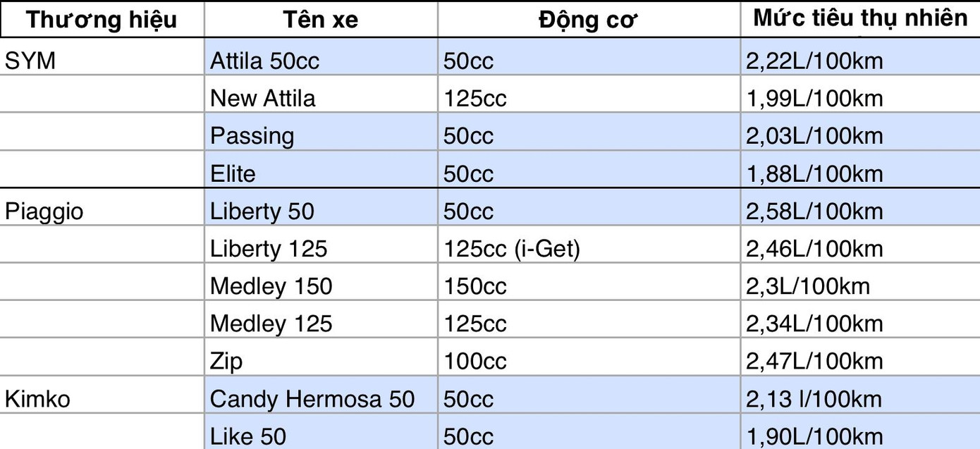Viewport: 980px width, 449px height.
Task: Click the "2,3L/100km" consumption cell
Action: 808,286
